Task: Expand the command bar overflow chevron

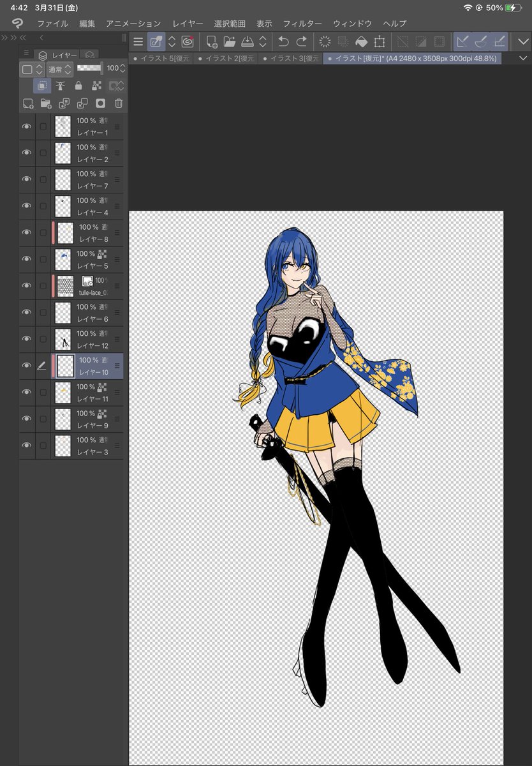Action: 522,42
